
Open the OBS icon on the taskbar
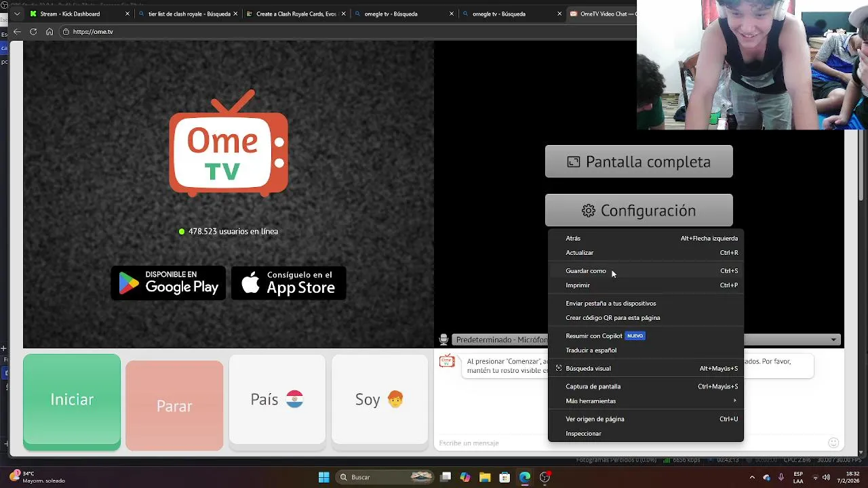pos(545,477)
